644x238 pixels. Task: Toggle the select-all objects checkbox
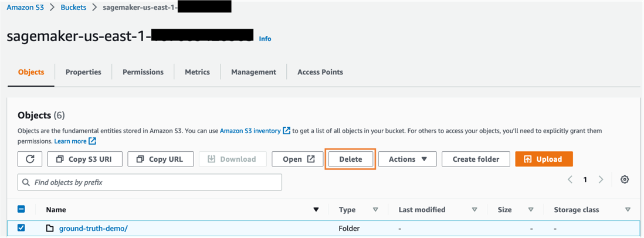(21, 209)
